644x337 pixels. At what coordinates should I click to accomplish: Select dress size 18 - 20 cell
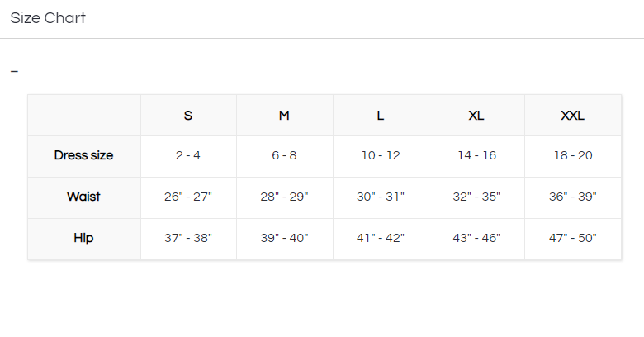572,155
